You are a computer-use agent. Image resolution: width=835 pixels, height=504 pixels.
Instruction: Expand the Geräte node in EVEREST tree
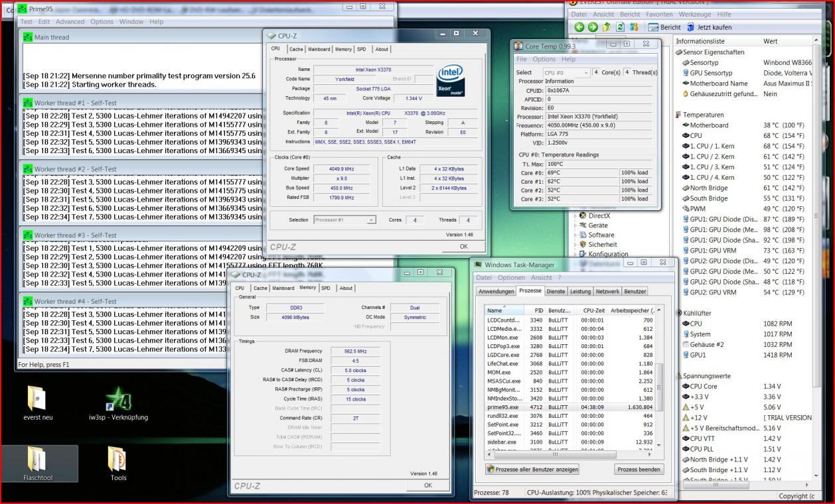tap(575, 225)
